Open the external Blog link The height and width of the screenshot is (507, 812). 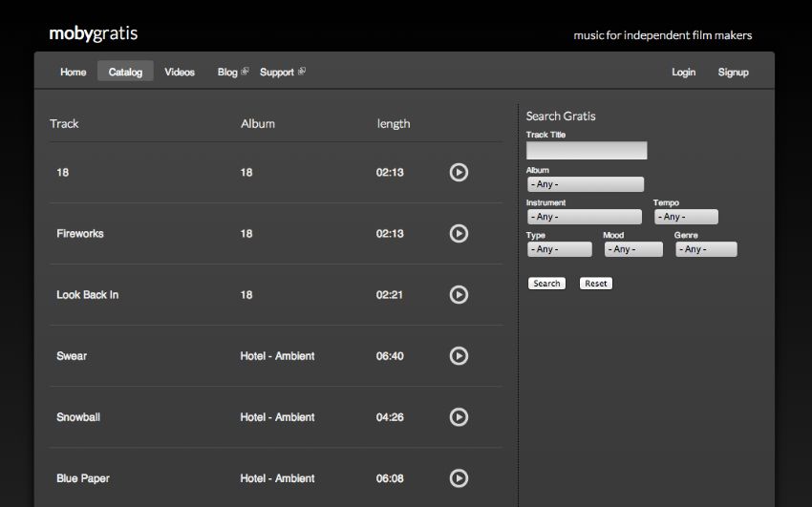[233, 72]
